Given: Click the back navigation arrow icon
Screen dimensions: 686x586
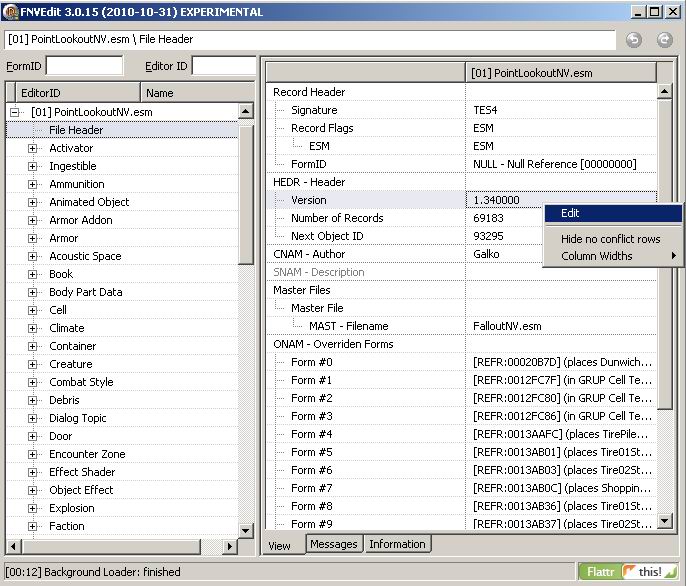Looking at the screenshot, I should (633, 40).
